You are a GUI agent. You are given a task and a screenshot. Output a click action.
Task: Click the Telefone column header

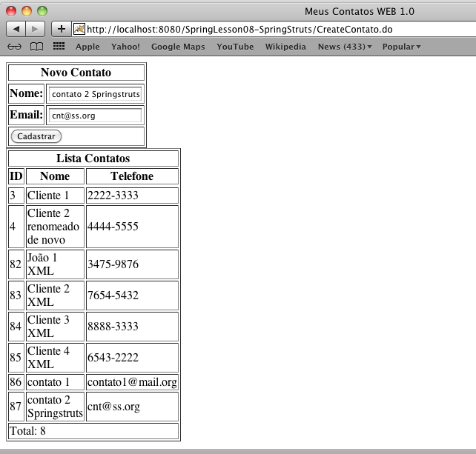coord(132,176)
